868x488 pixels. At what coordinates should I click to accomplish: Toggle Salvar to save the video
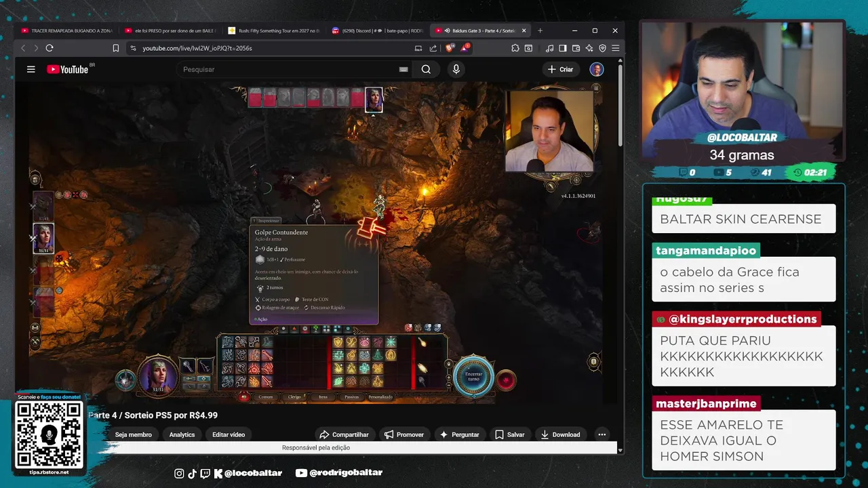point(509,434)
